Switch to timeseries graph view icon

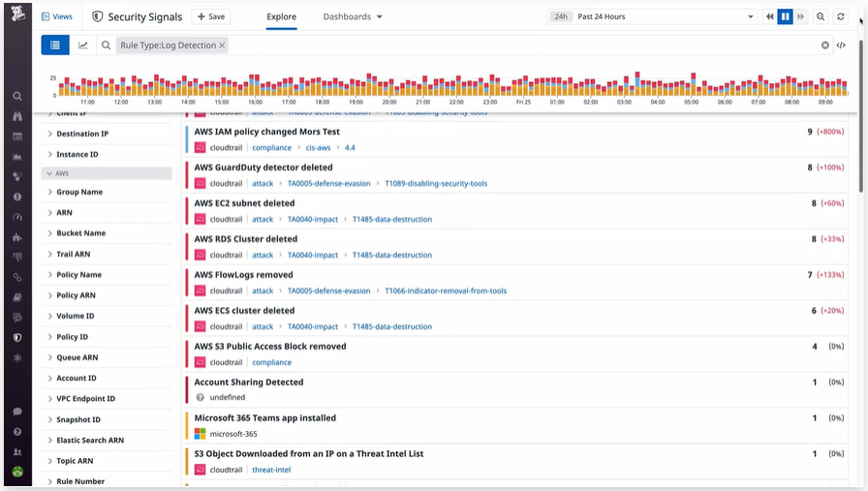coord(83,46)
